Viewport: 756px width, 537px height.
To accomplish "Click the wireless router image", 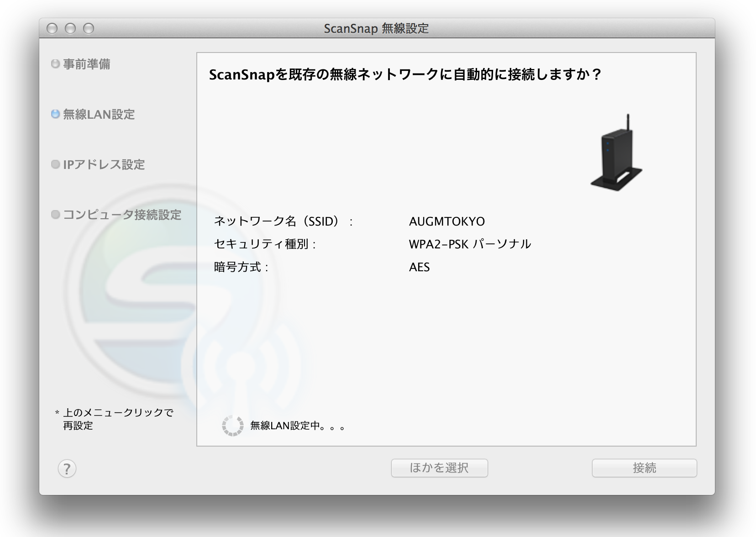I will click(x=617, y=153).
